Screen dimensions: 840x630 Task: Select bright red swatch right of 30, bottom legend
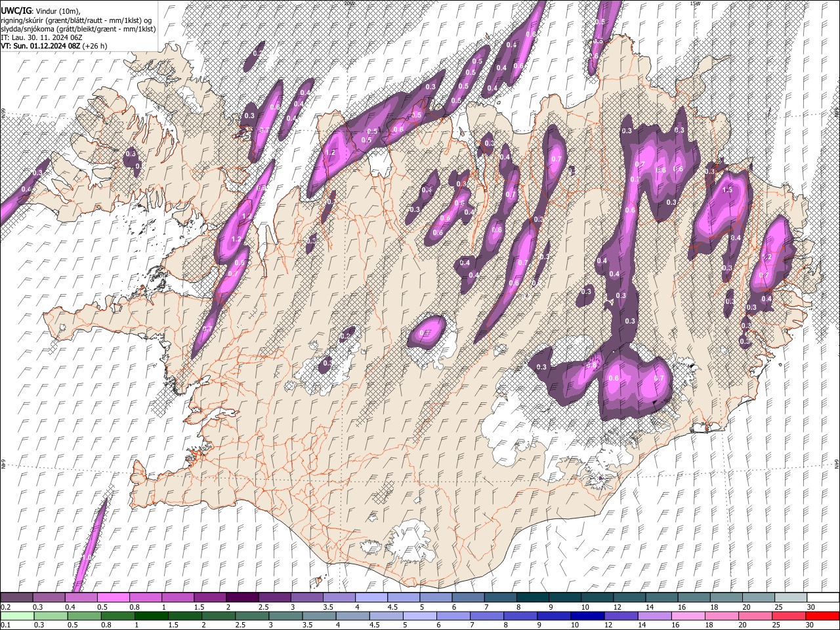pyautogui.click(x=822, y=616)
